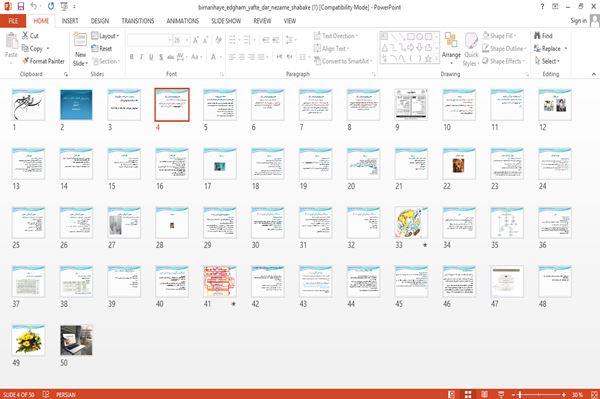Open the Layout dropdown
Screen dimensions: 600x399
(x=105, y=36)
